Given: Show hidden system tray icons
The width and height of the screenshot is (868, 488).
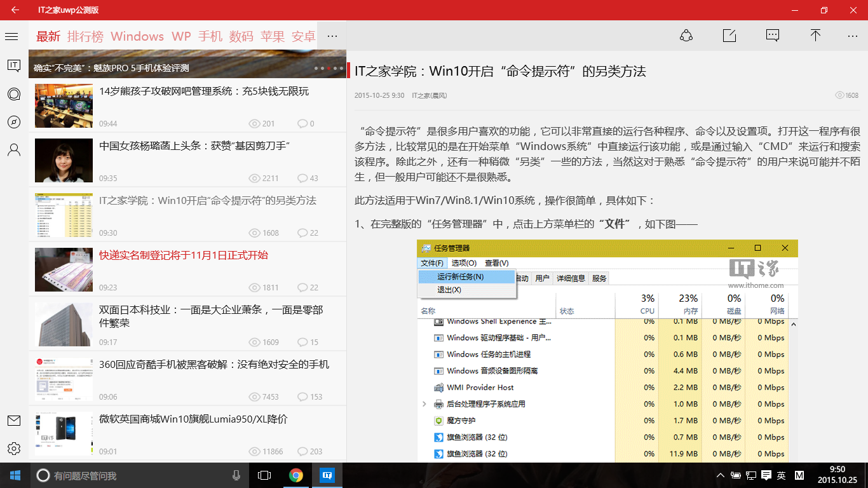Looking at the screenshot, I should coord(721,475).
